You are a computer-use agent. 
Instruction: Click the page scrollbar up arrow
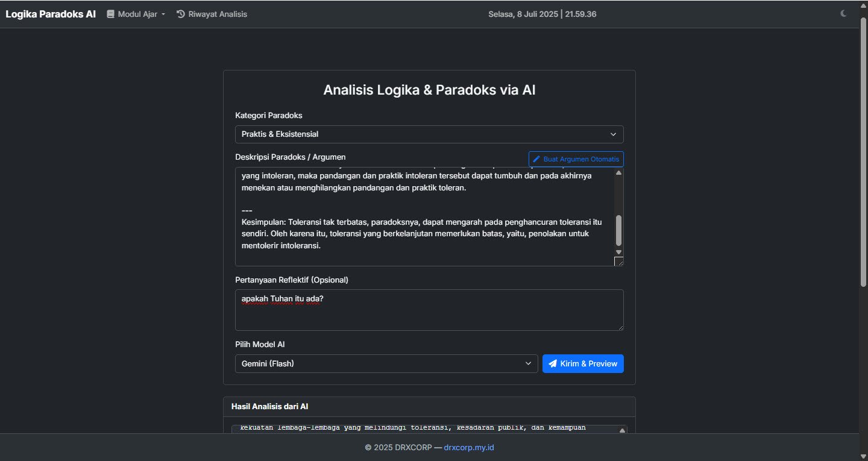(863, 5)
